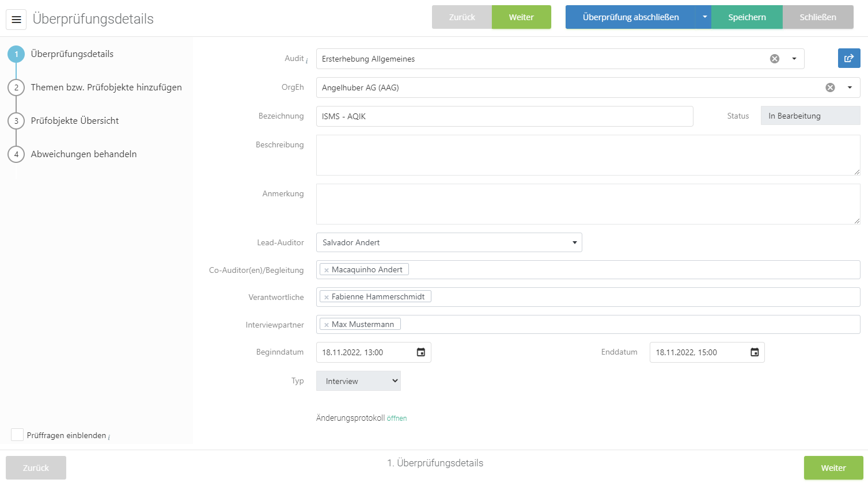
Task: Click the Speichern button
Action: point(746,17)
